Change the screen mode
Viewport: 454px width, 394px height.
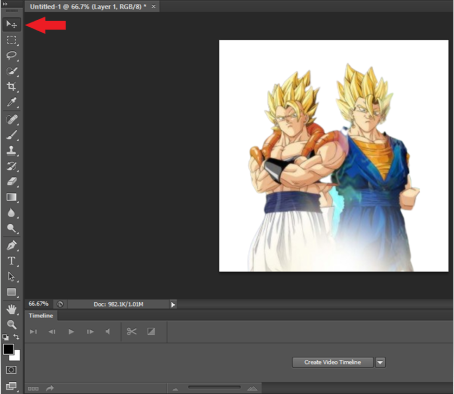(11, 386)
